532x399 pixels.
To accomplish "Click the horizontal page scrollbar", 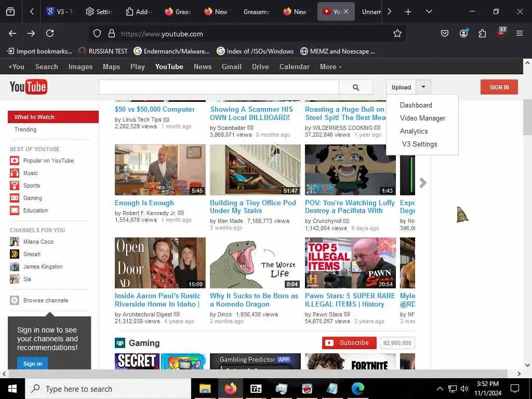I will 258,374.
